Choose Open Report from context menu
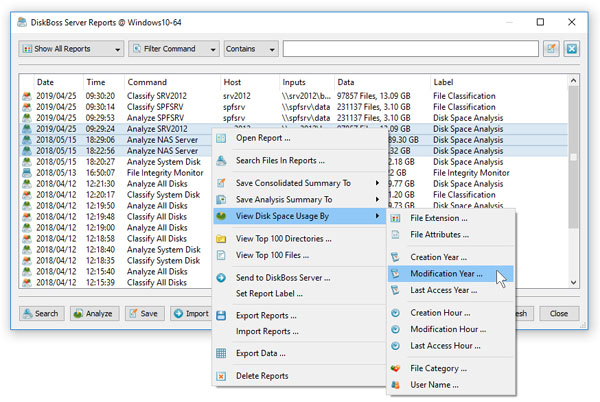600x402 pixels. click(x=299, y=138)
